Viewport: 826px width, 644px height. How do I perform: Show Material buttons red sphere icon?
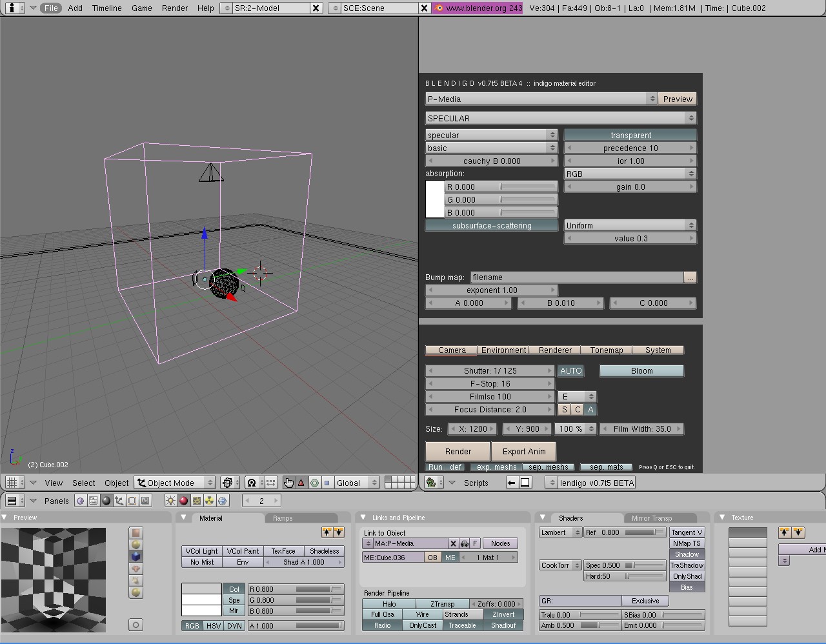184,501
